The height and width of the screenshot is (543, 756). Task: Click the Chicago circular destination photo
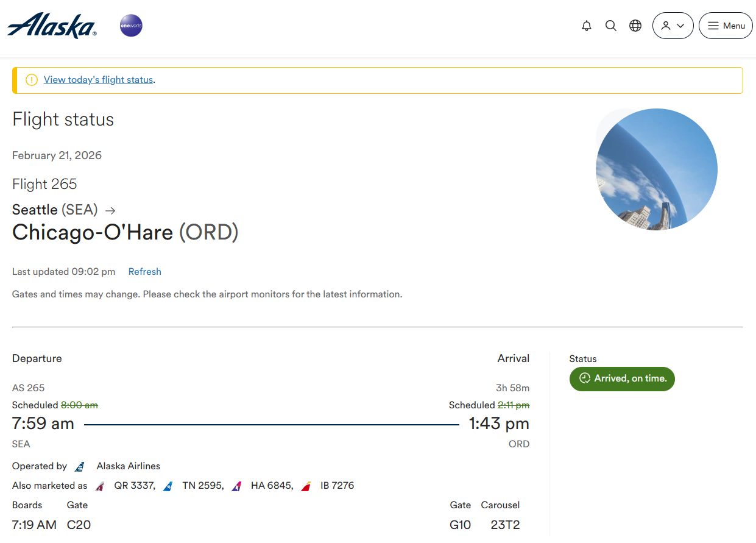click(656, 169)
